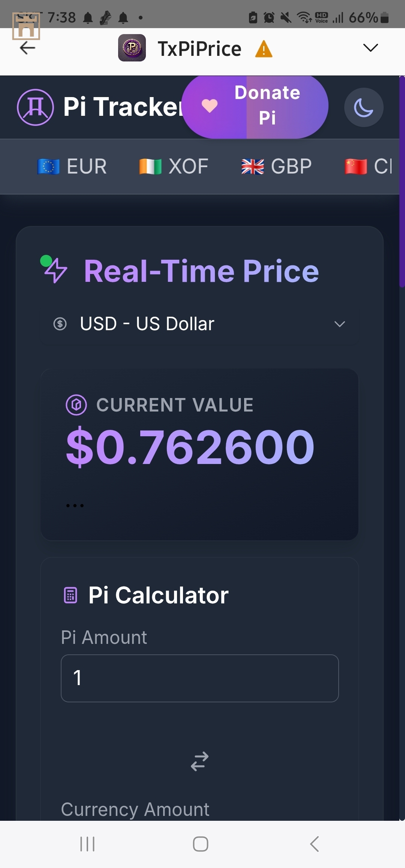This screenshot has height=868, width=405.
Task: Tap the orange warning triangle icon
Action: 264,49
